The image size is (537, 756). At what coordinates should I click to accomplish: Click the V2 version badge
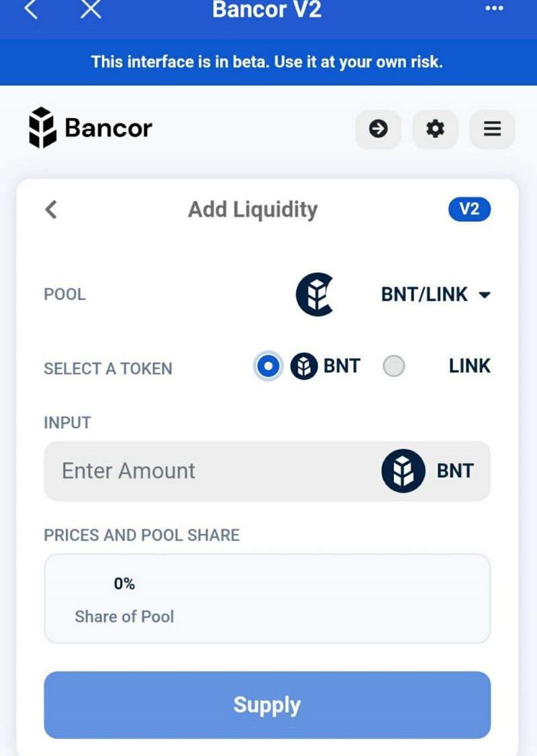[x=469, y=209]
